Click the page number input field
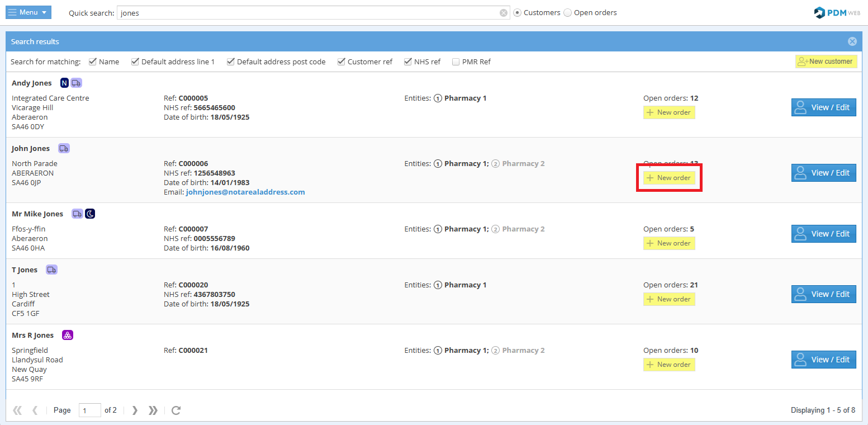This screenshot has height=425, width=868. click(x=89, y=410)
